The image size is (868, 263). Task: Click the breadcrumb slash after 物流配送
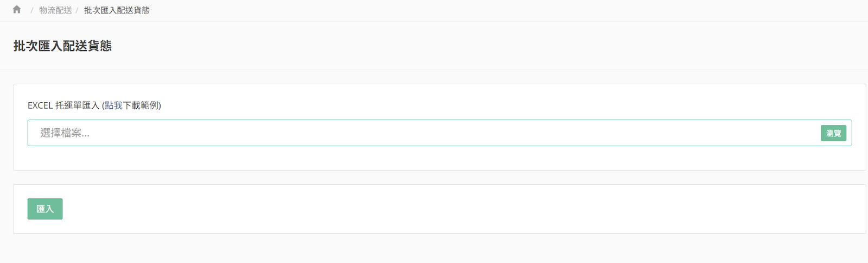pos(77,10)
